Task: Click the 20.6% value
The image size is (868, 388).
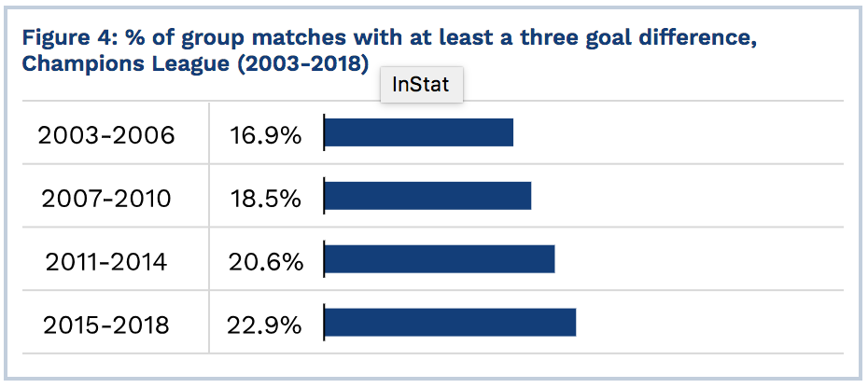Action: pos(266,261)
